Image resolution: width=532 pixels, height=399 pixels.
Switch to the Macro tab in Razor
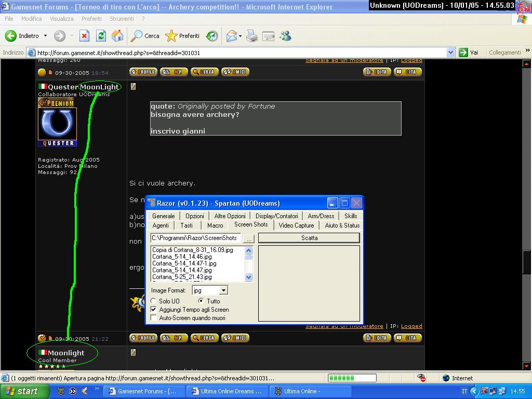pyautogui.click(x=215, y=225)
